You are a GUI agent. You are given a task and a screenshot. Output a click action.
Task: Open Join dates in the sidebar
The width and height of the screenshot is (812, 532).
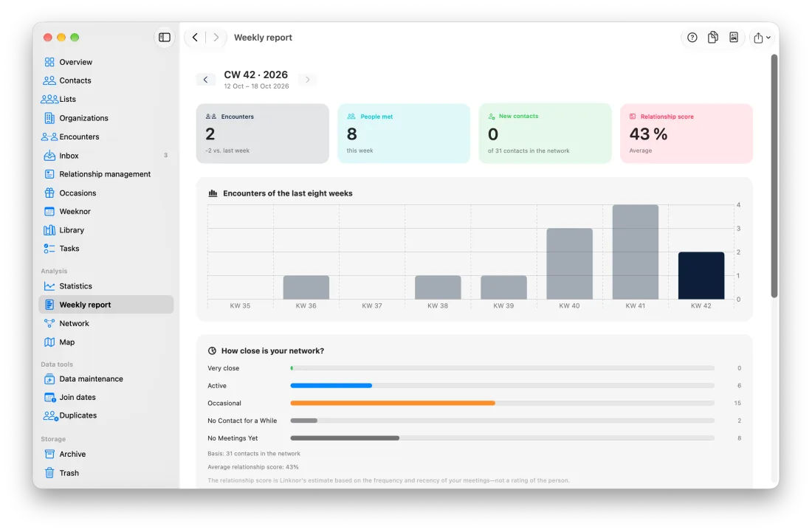point(106,398)
